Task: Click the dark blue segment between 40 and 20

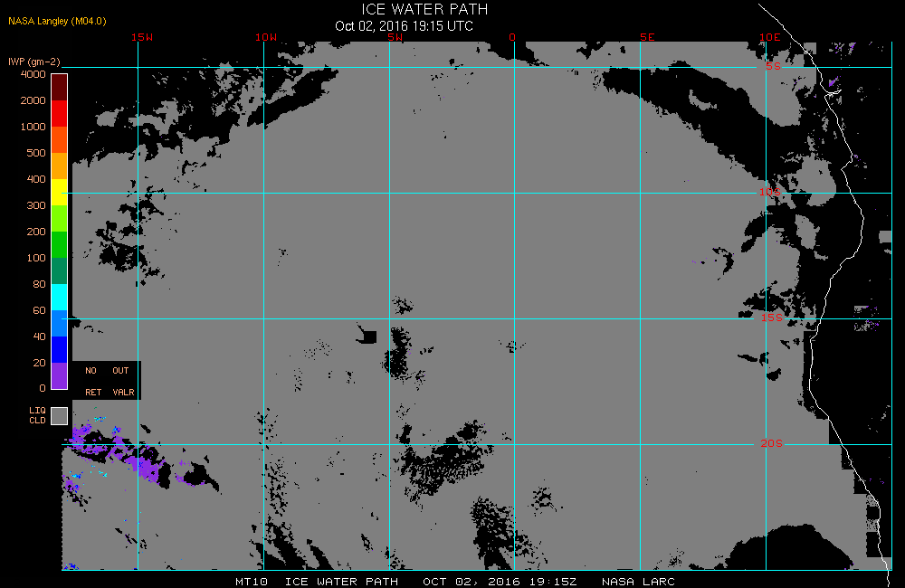Action: [x=60, y=350]
